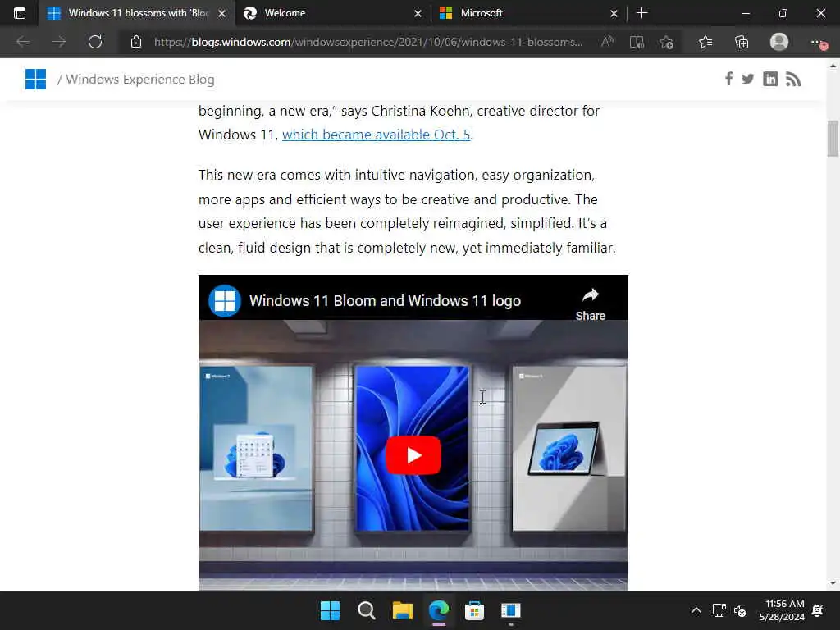Open the blog RSS feed
The width and height of the screenshot is (840, 630).
tap(793, 80)
